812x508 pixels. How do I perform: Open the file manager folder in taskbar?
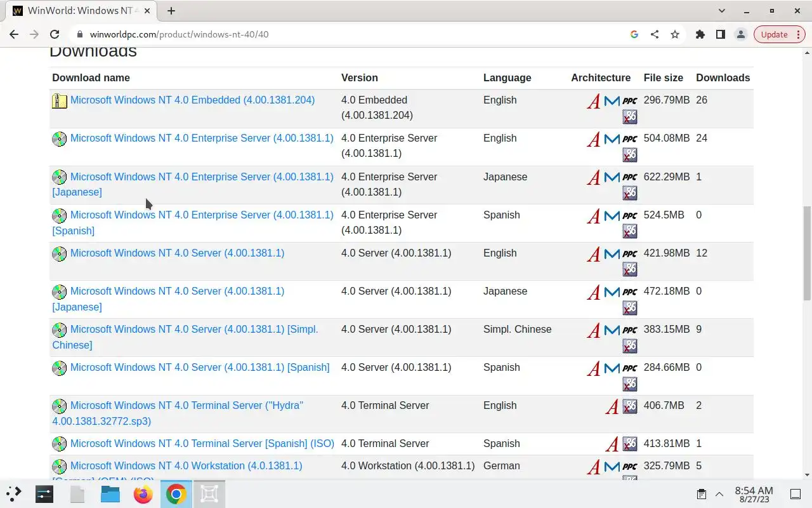point(110,493)
